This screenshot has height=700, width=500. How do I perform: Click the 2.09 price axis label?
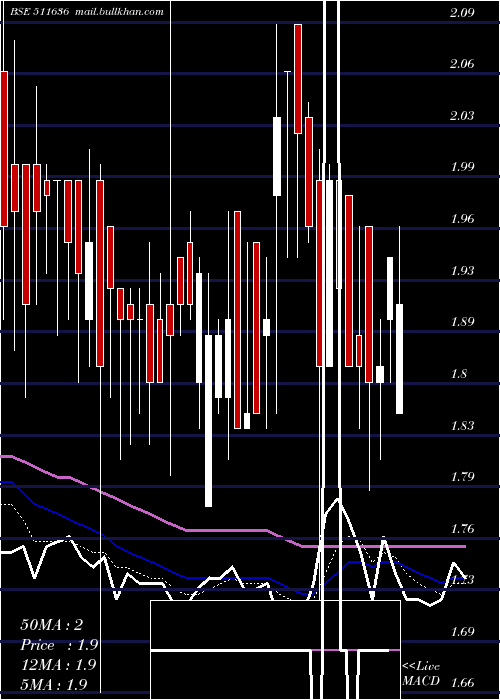(x=462, y=13)
